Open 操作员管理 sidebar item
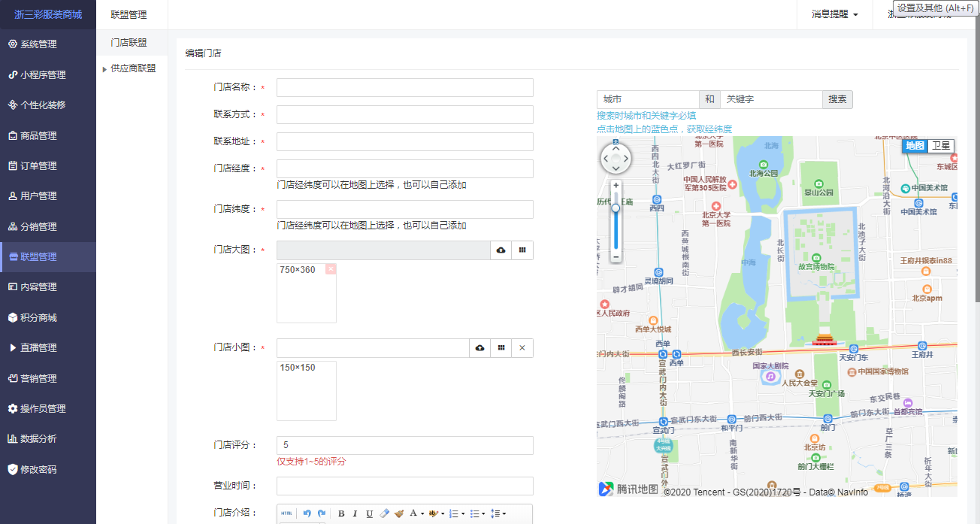980x524 pixels. point(48,408)
